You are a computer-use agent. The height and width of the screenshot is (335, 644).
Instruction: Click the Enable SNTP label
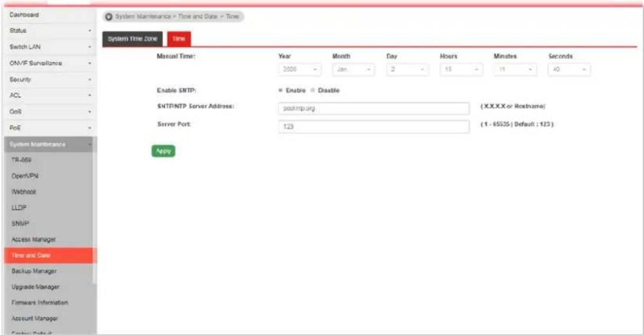[x=176, y=90]
